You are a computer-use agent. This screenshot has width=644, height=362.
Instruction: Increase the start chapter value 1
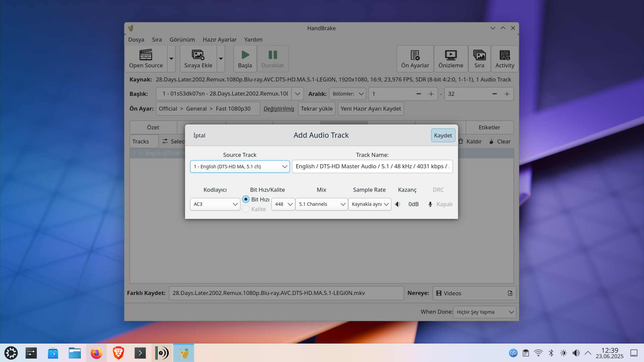(x=431, y=94)
